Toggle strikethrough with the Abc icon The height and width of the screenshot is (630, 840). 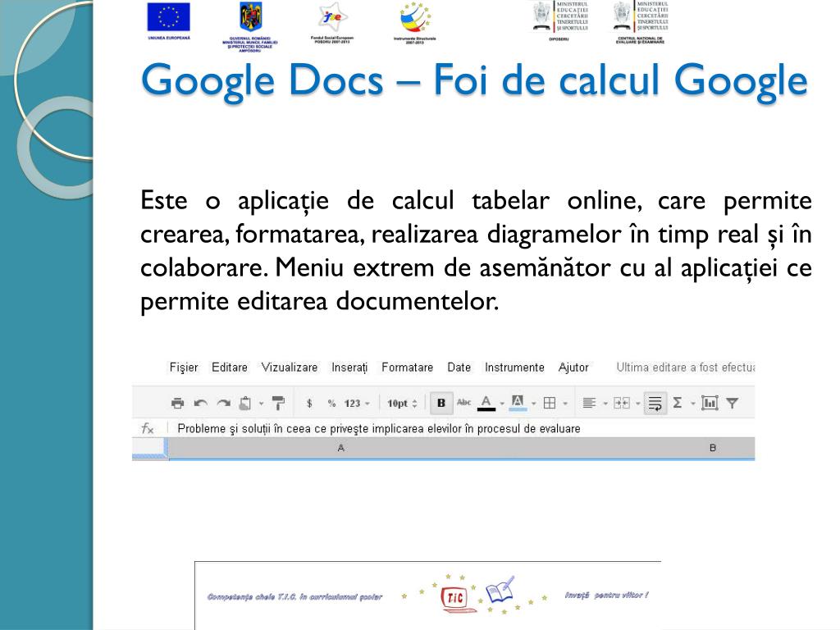[464, 402]
